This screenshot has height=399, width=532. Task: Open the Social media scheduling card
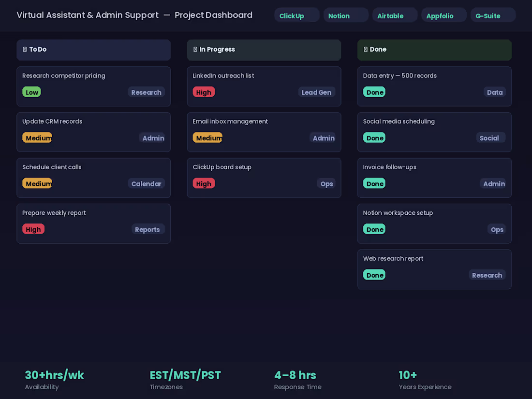point(434,133)
